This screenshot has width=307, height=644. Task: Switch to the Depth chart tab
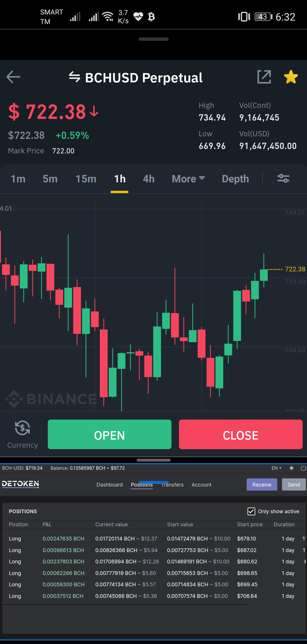tap(235, 179)
